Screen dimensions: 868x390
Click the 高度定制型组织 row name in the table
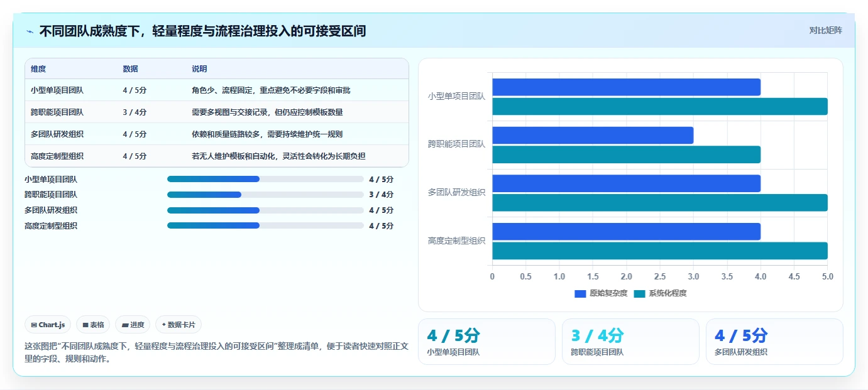coord(57,156)
